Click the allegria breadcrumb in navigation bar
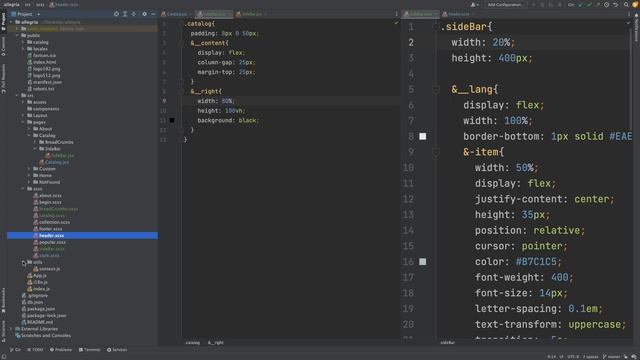Screen dimensions: 640x360 [x=12, y=4]
